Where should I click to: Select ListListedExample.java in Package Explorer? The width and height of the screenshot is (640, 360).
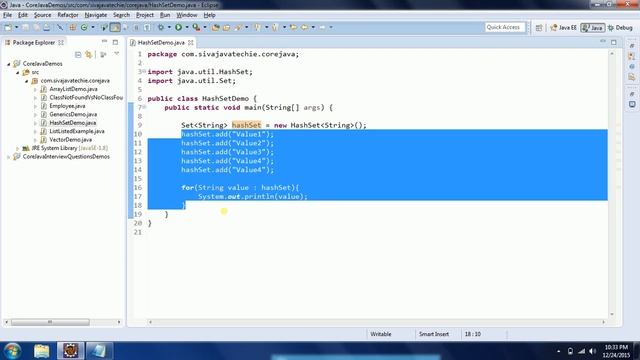[x=77, y=131]
